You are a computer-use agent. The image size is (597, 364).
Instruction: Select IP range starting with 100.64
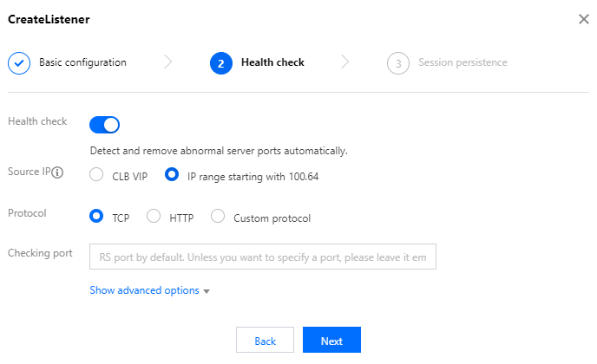click(172, 175)
